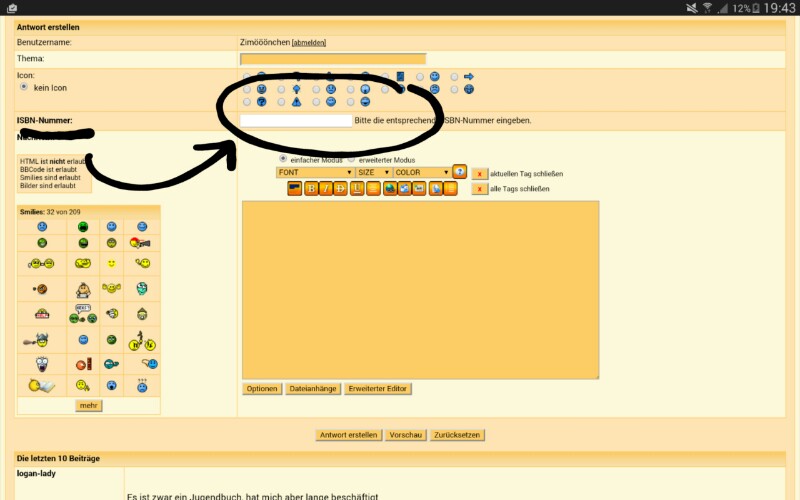Expand the COLOR dropdown

[x=421, y=172]
